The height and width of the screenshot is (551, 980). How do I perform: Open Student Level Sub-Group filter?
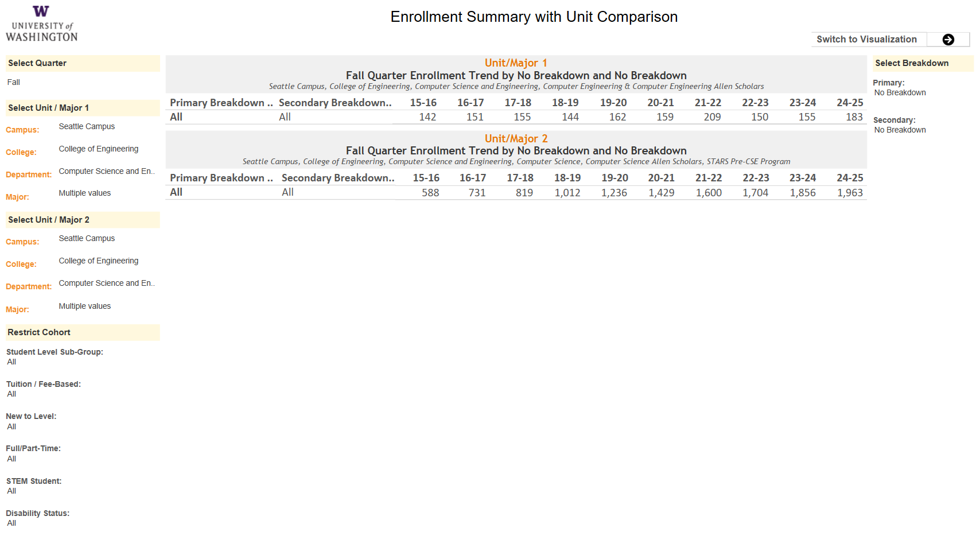coord(82,362)
